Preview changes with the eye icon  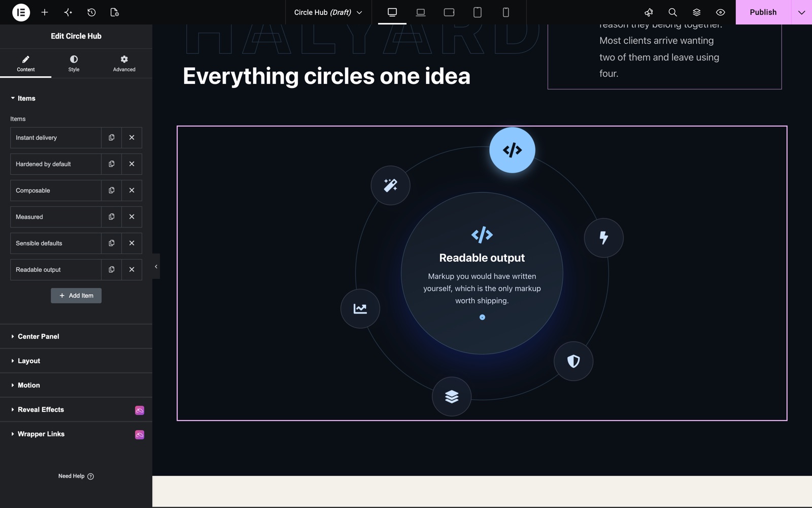pos(720,12)
